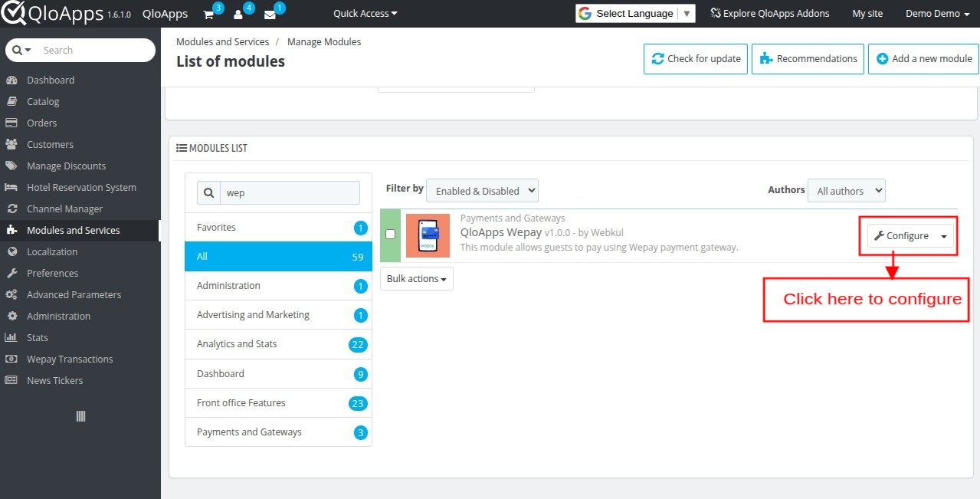This screenshot has width=980, height=499.
Task: Open the messages envelope icon
Action: [x=270, y=15]
